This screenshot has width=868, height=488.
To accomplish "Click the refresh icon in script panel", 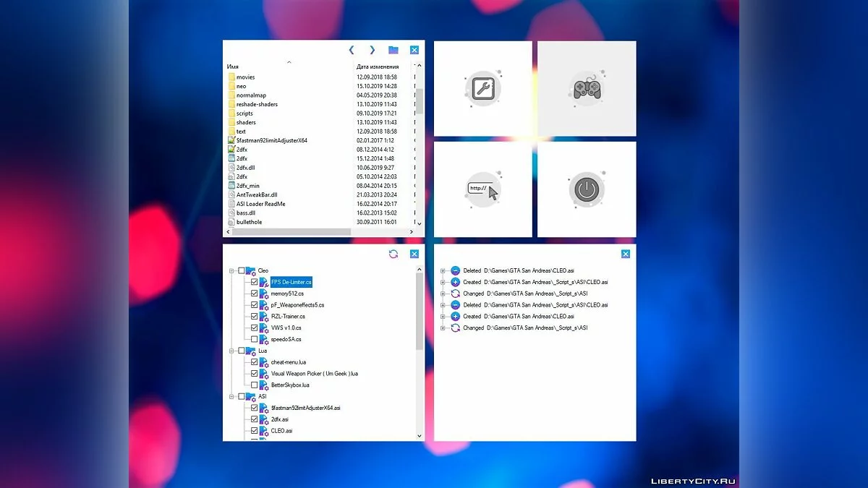I will click(x=393, y=254).
